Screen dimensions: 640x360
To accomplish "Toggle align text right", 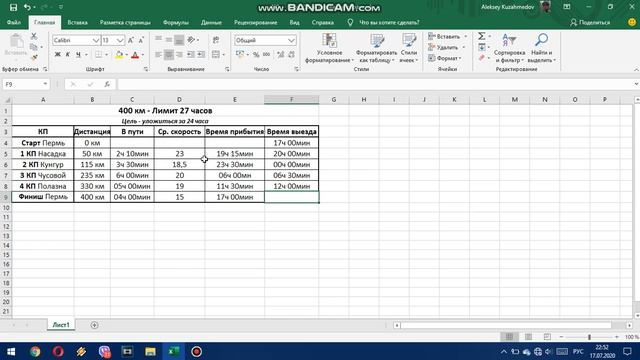I will pyautogui.click(x=179, y=55).
